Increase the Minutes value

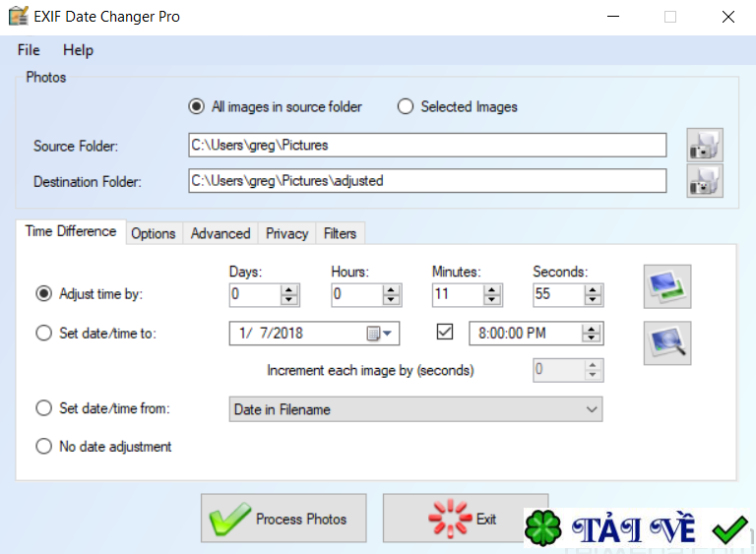[x=491, y=289]
